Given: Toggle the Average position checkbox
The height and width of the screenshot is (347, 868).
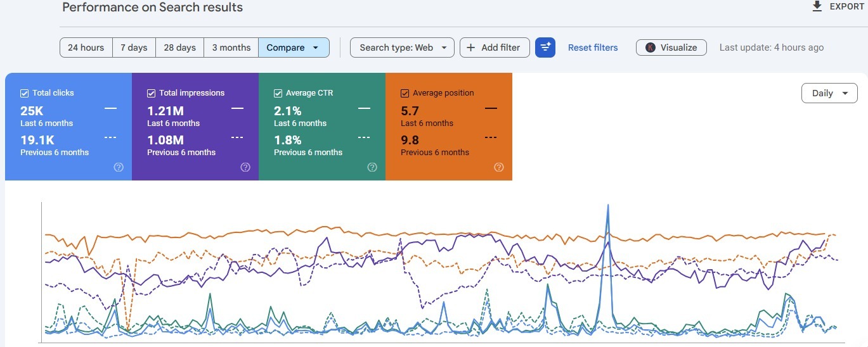Looking at the screenshot, I should tap(405, 93).
